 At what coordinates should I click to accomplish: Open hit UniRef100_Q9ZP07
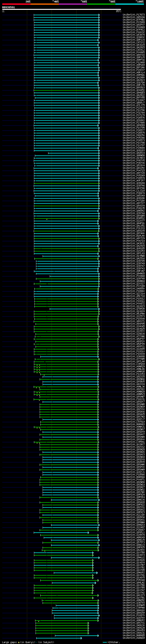tap(134, 25)
